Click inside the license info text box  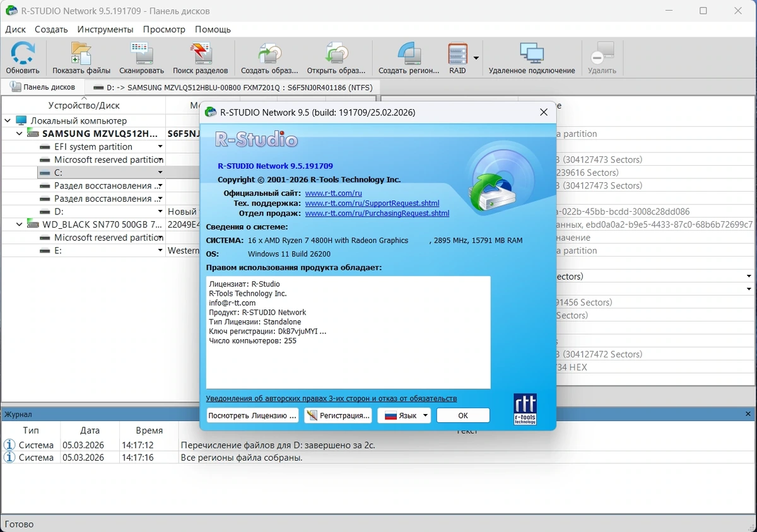click(x=348, y=332)
